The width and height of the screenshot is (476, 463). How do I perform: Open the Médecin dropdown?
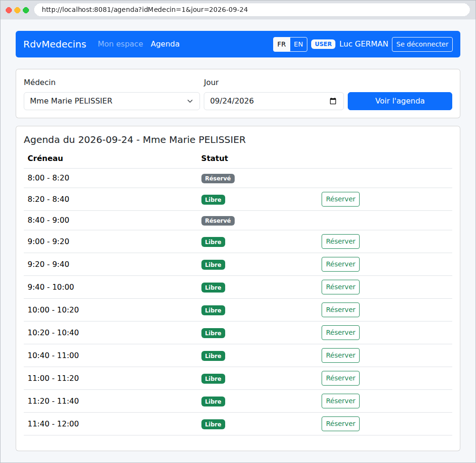pos(112,101)
